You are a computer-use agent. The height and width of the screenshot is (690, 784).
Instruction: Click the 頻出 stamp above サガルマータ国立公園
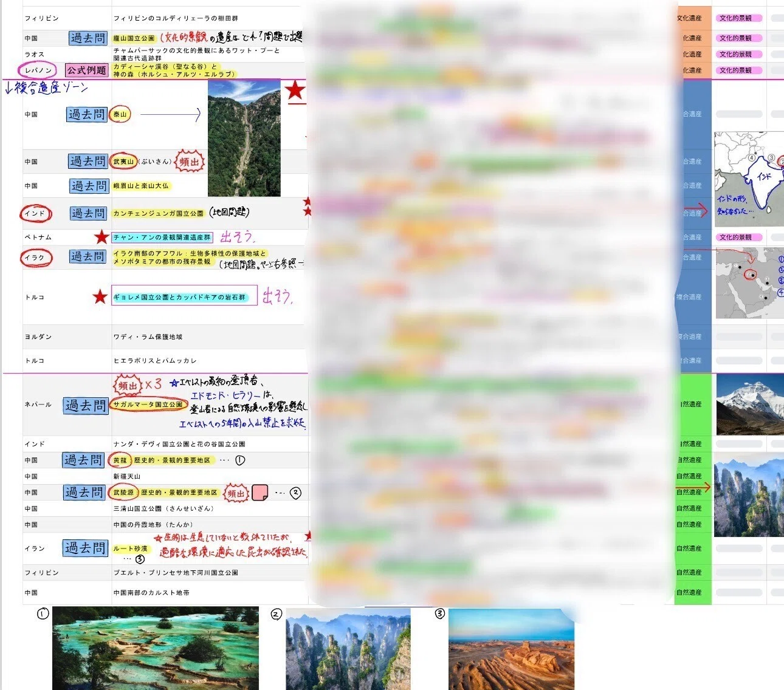pos(128,385)
